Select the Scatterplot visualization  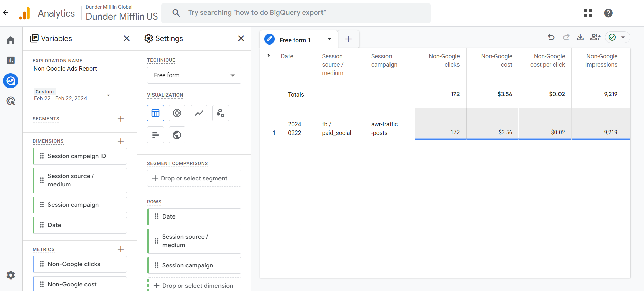[221, 113]
